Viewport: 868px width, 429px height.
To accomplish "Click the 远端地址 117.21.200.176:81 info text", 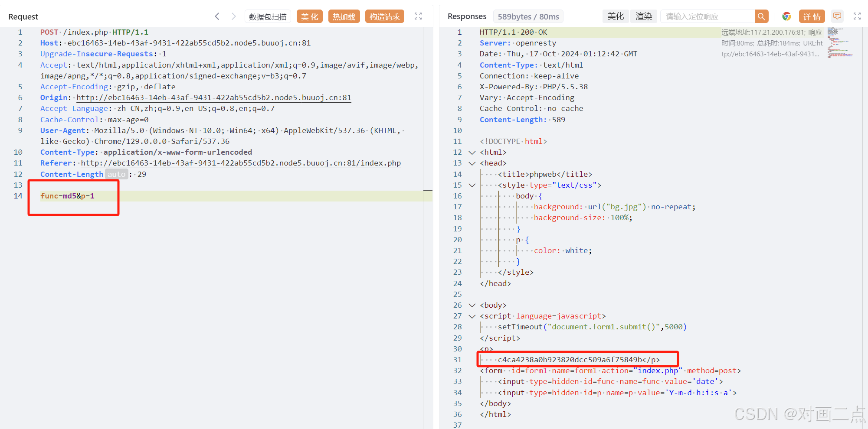I will coord(763,32).
